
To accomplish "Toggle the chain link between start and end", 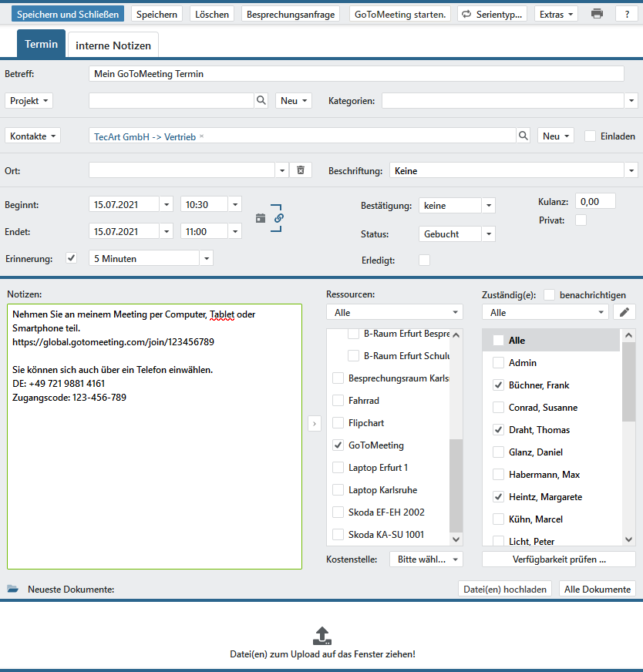I will (278, 218).
